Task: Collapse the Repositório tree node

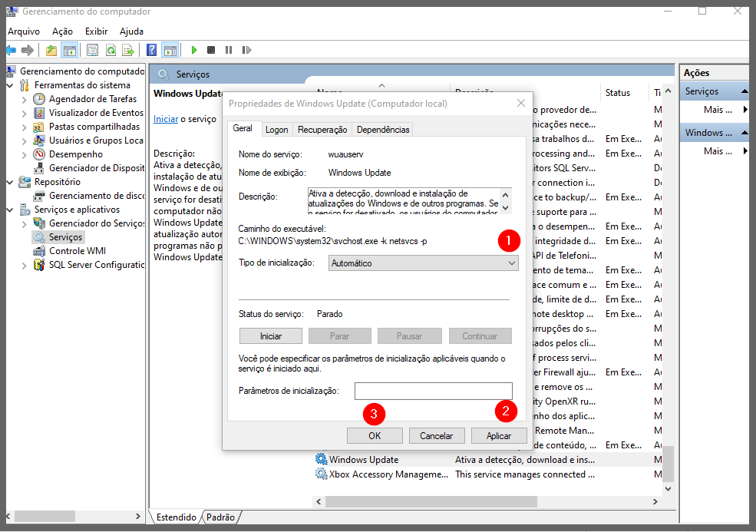Action: point(10,182)
